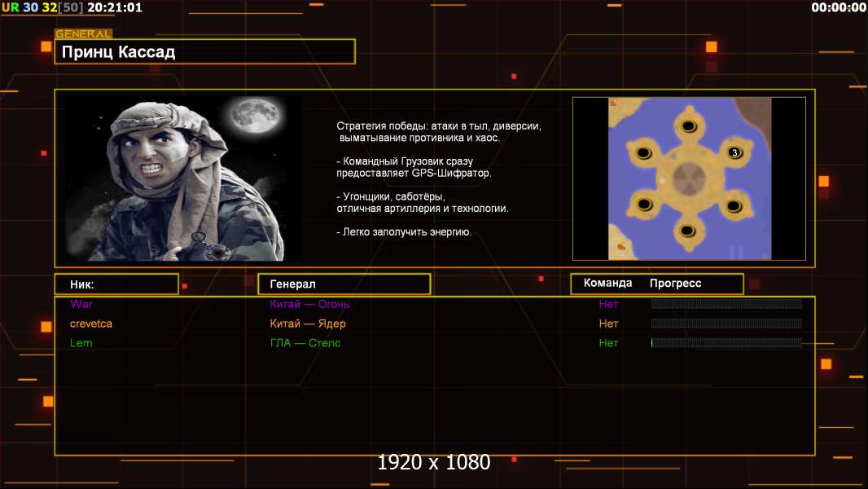This screenshot has width=868, height=489.
Task: Click the "Принц Кассад" title field
Action: [205, 51]
